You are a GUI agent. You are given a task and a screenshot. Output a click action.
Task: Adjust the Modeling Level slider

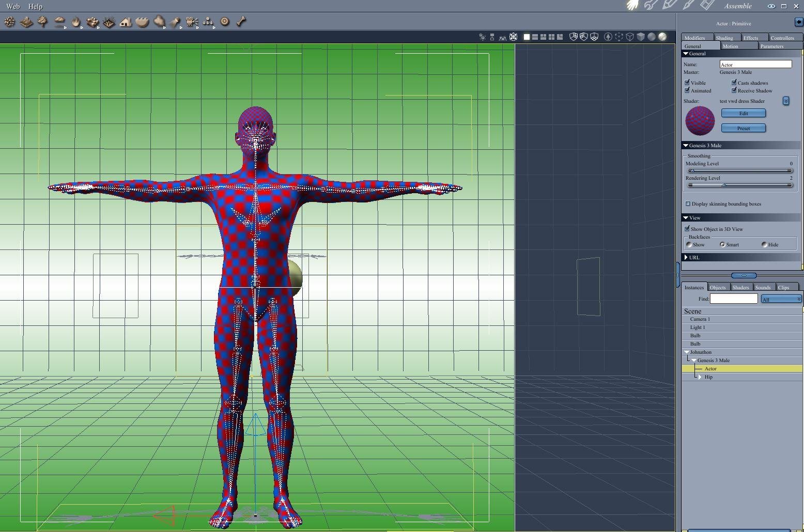coord(740,170)
